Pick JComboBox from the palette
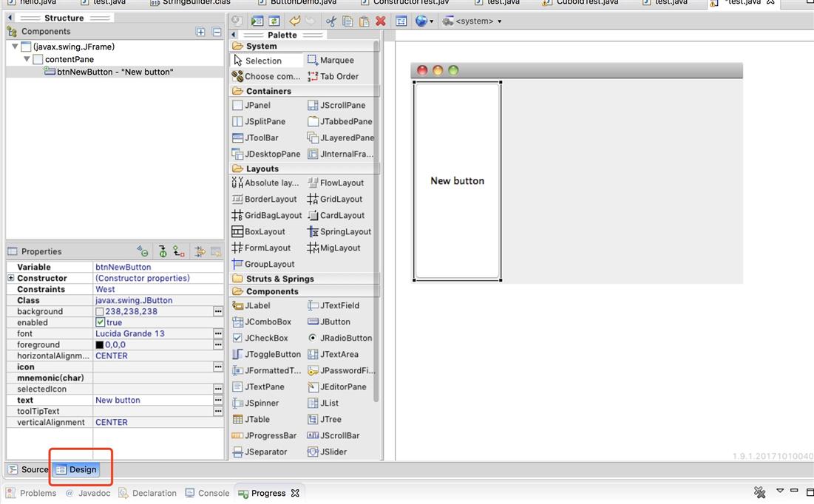 click(262, 321)
